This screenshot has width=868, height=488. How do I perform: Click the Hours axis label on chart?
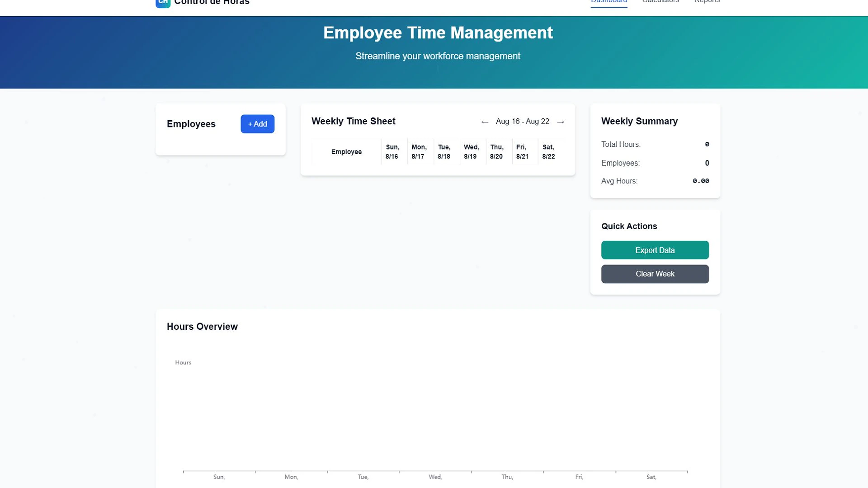pyautogui.click(x=183, y=362)
